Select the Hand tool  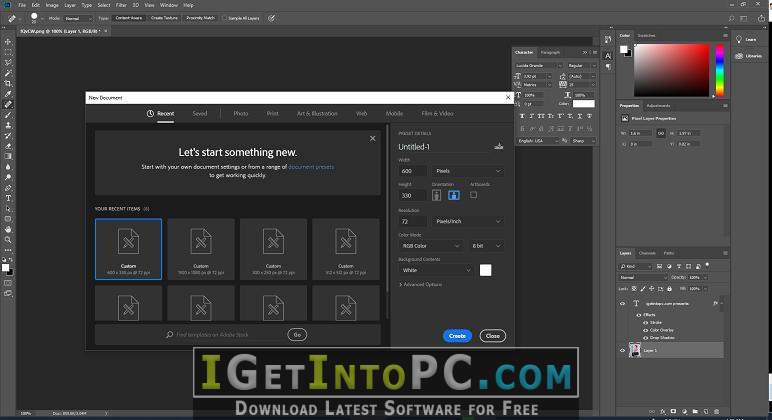[8, 229]
